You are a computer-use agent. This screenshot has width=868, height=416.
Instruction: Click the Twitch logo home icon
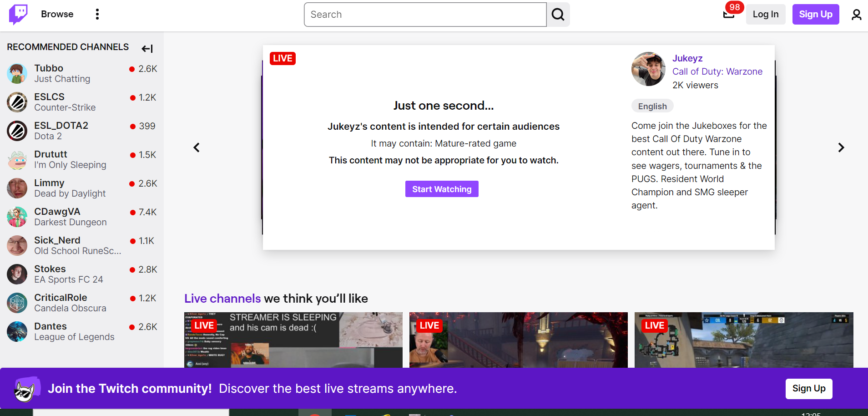point(18,15)
